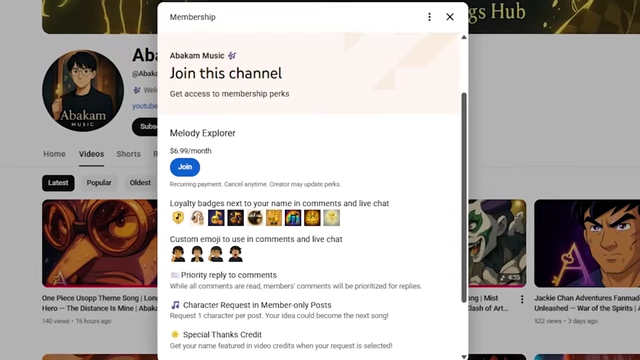Close the Membership dialog

[x=450, y=17]
